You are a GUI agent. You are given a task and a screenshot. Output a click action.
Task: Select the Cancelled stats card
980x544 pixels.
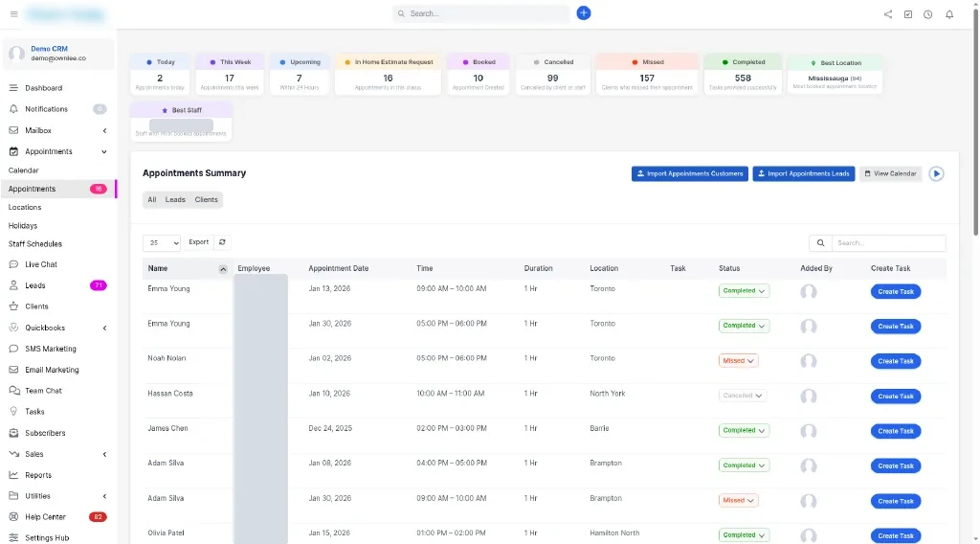tap(552, 74)
